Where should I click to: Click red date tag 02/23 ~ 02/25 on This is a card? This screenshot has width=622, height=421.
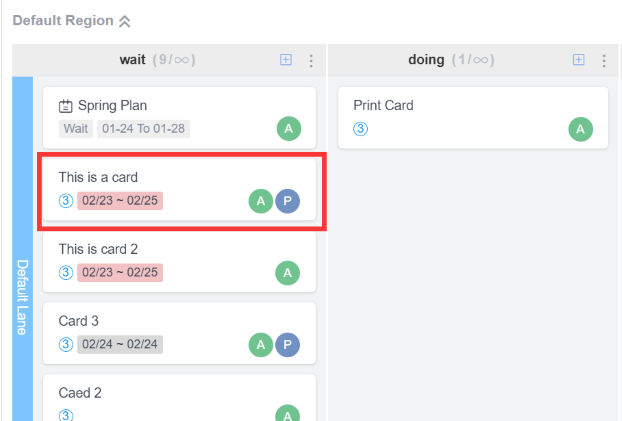[x=120, y=200]
